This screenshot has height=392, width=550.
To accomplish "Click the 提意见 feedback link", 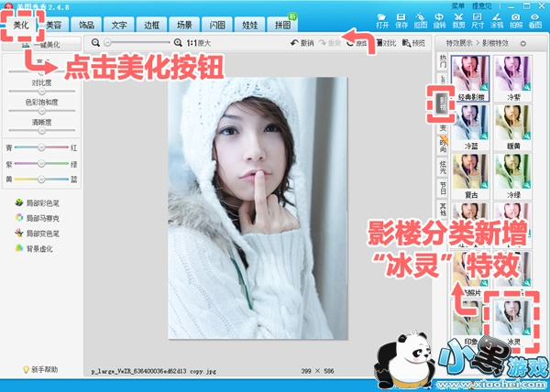I will [482, 6].
